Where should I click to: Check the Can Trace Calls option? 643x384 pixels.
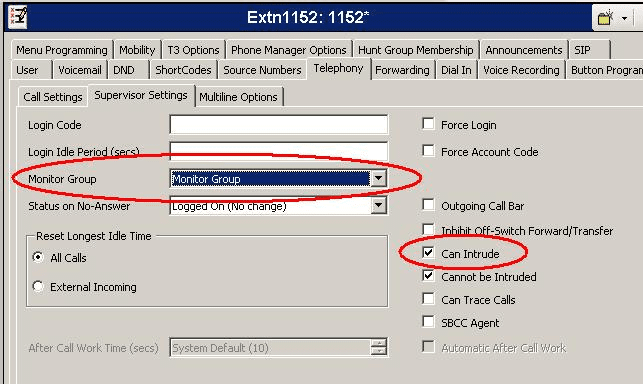pyautogui.click(x=428, y=299)
